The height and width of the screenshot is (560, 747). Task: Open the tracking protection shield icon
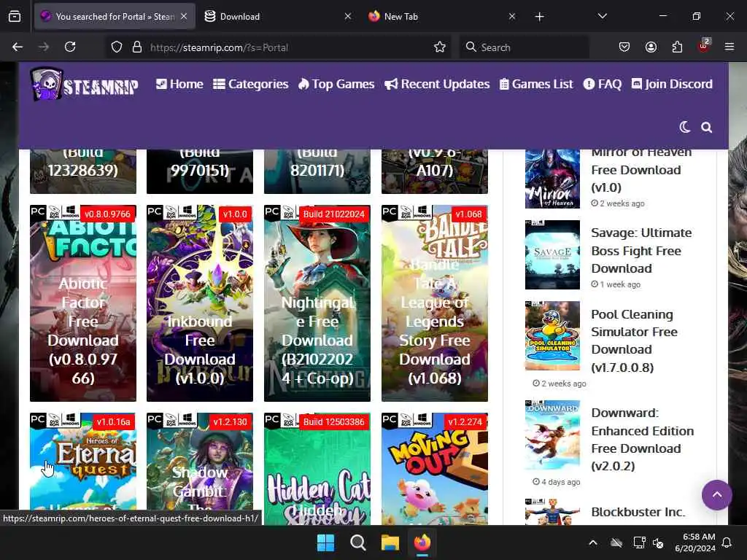[117, 47]
